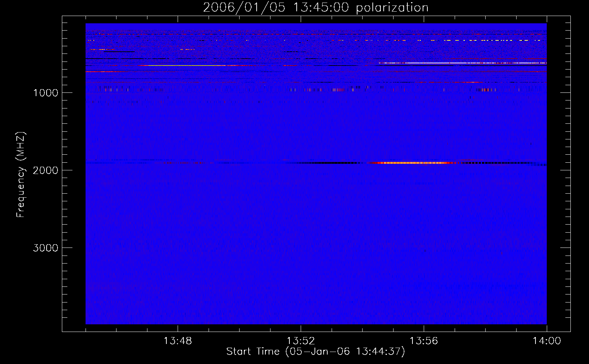Click the 13:48 time tick label
This screenshot has width=589, height=364.
coord(178,341)
